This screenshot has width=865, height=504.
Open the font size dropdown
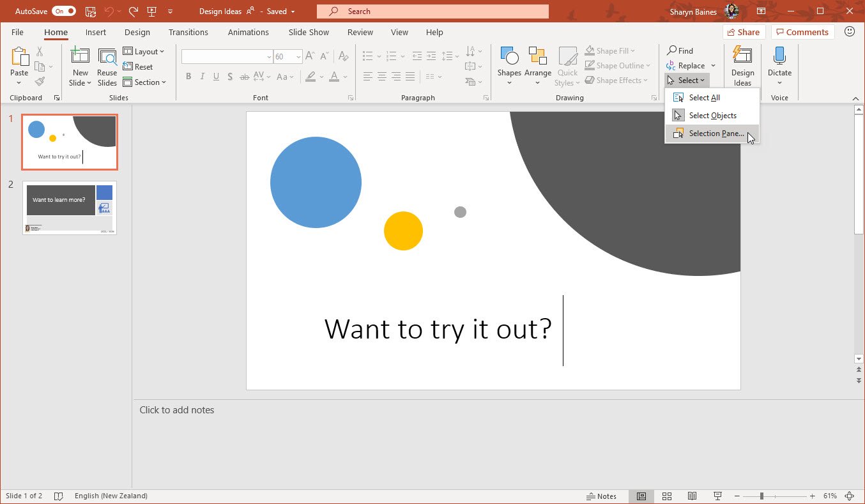click(x=298, y=57)
